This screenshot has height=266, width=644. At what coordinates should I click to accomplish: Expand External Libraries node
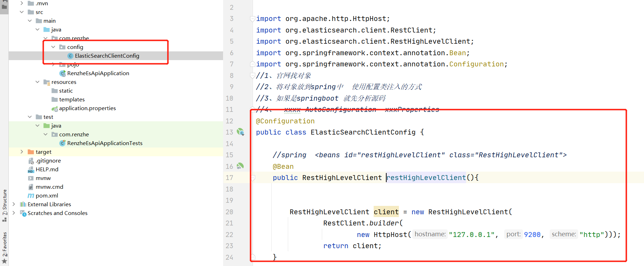[14, 204]
